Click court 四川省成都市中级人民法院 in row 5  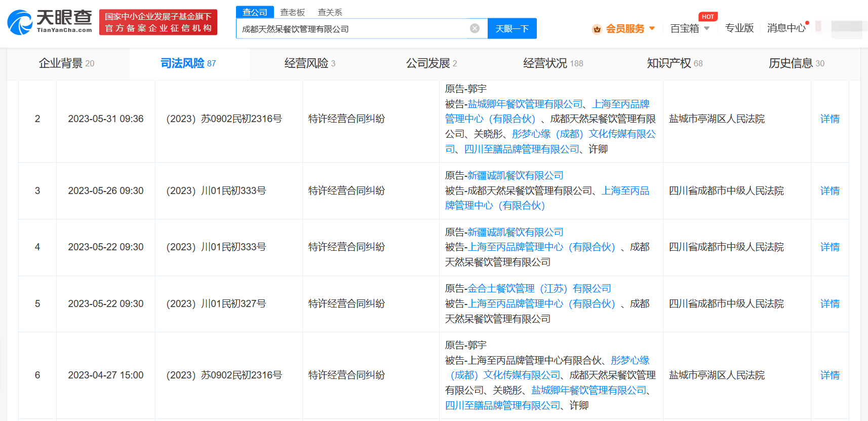coord(727,304)
